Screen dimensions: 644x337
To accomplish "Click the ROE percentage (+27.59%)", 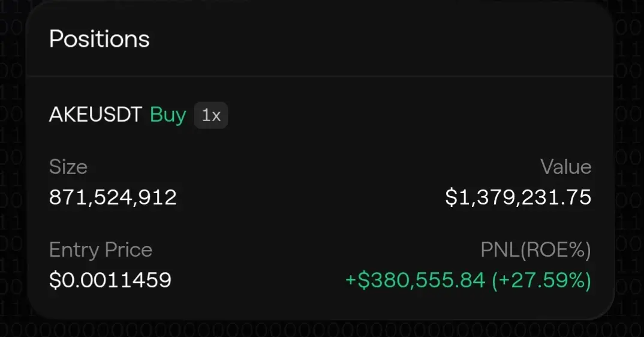I will tap(541, 281).
